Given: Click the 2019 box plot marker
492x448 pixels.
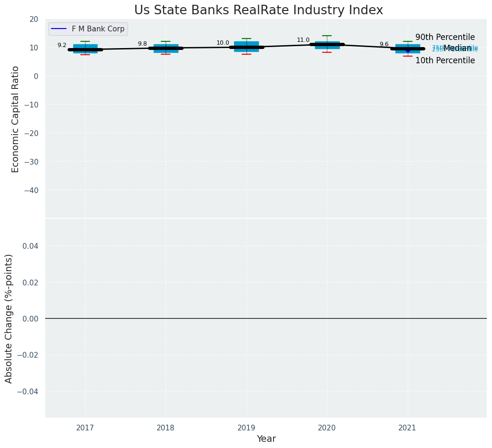Looking at the screenshot, I should tap(246, 47).
